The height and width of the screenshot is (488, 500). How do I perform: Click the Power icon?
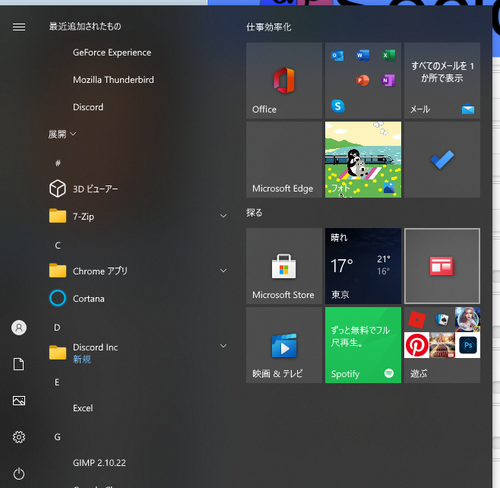pyautogui.click(x=19, y=474)
